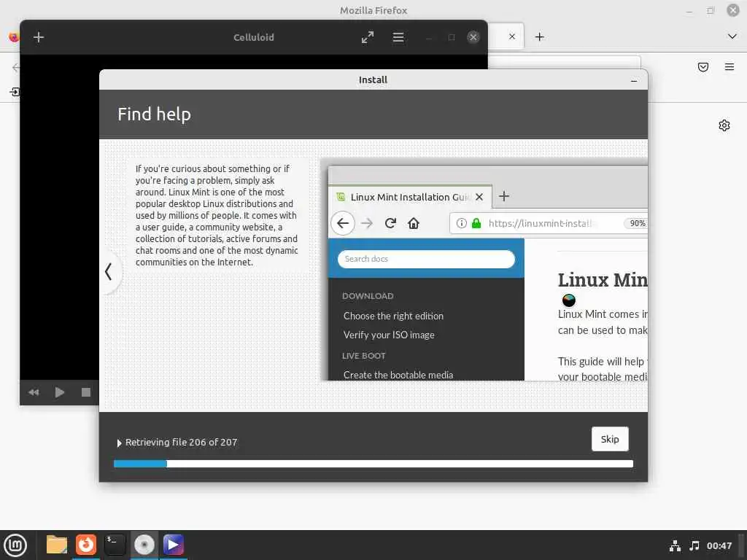Close the current Firefox tab
The height and width of the screenshot is (560, 747).
511,36
